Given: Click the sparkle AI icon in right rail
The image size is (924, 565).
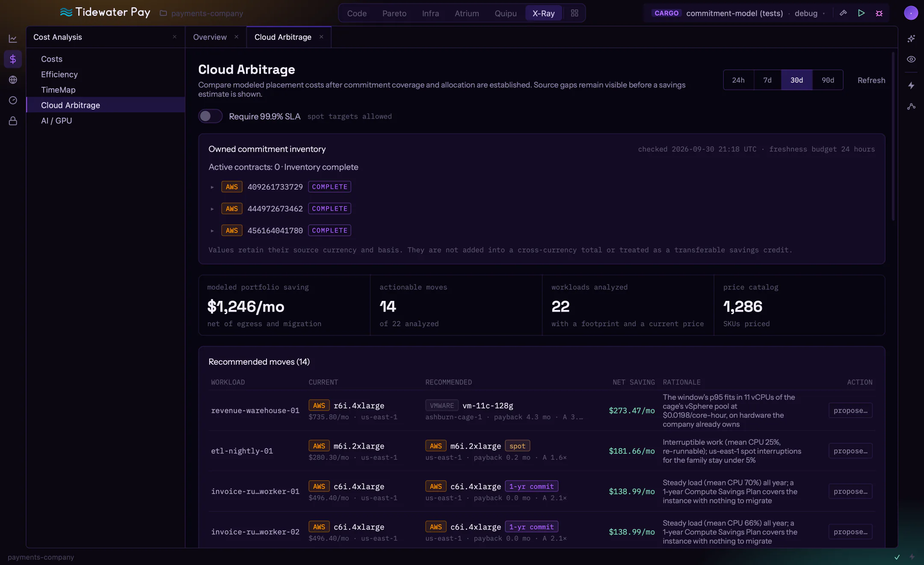Looking at the screenshot, I should point(911,39).
